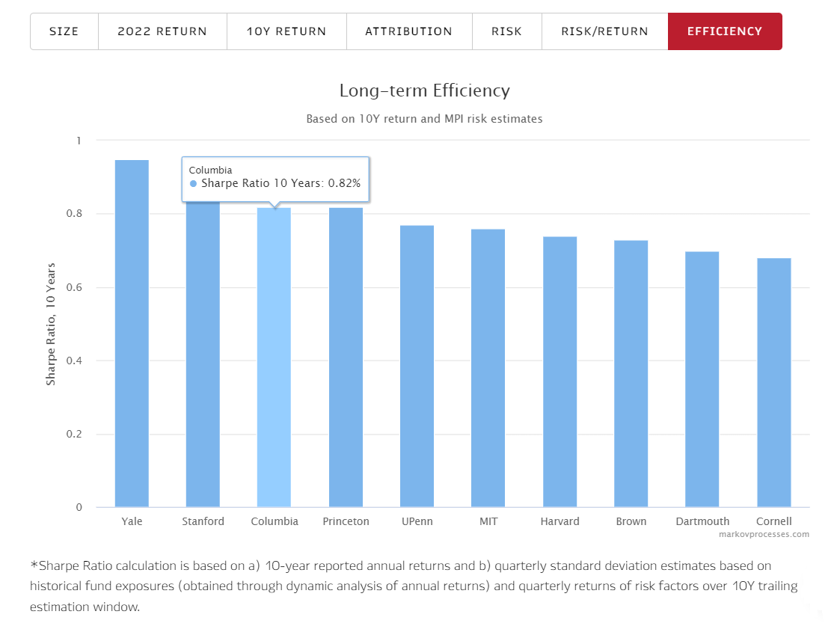The image size is (840, 638).
Task: Click the MIT bar in chart
Action: [488, 368]
